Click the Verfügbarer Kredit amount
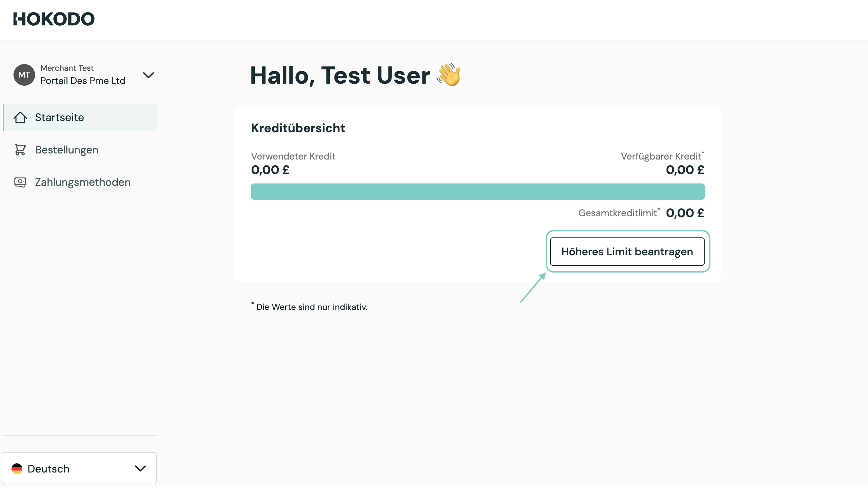The image size is (868, 487). 685,170
